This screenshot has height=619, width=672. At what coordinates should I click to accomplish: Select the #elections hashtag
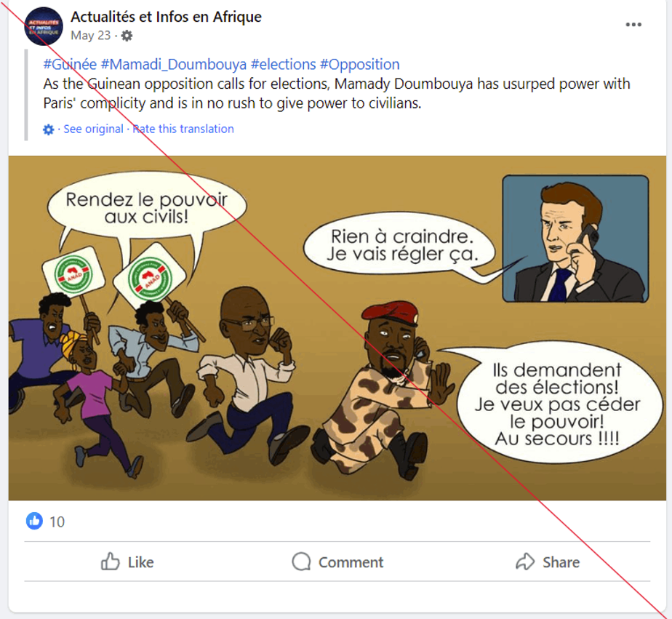pos(283,65)
